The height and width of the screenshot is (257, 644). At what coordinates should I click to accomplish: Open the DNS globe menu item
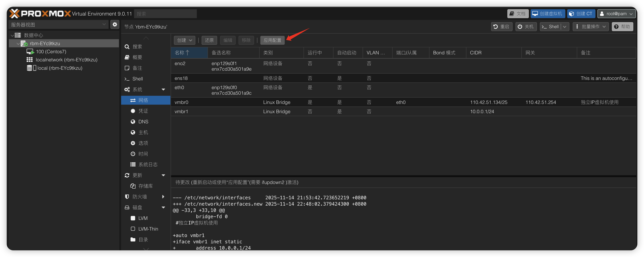click(143, 122)
